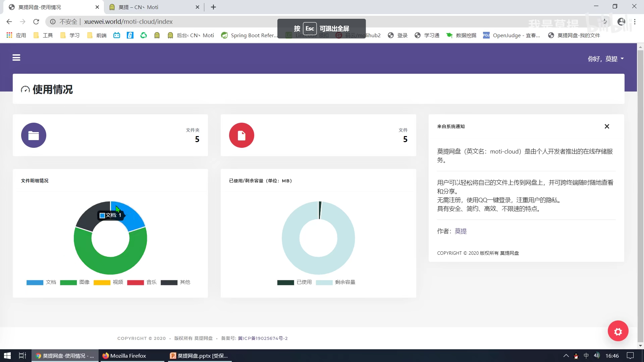Open the Chrome profile avatar icon
This screenshot has width=644, height=362.
pyautogui.click(x=621, y=22)
